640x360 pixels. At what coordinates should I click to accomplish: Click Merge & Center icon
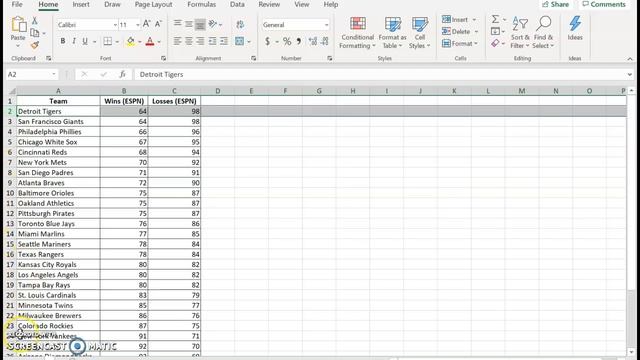click(240, 41)
